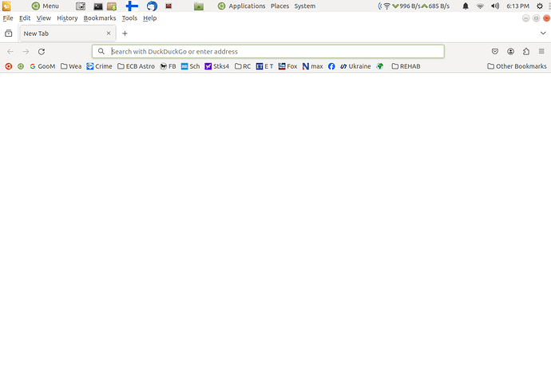Reload the current page
Screen dimensions: 551x392
click(x=42, y=52)
